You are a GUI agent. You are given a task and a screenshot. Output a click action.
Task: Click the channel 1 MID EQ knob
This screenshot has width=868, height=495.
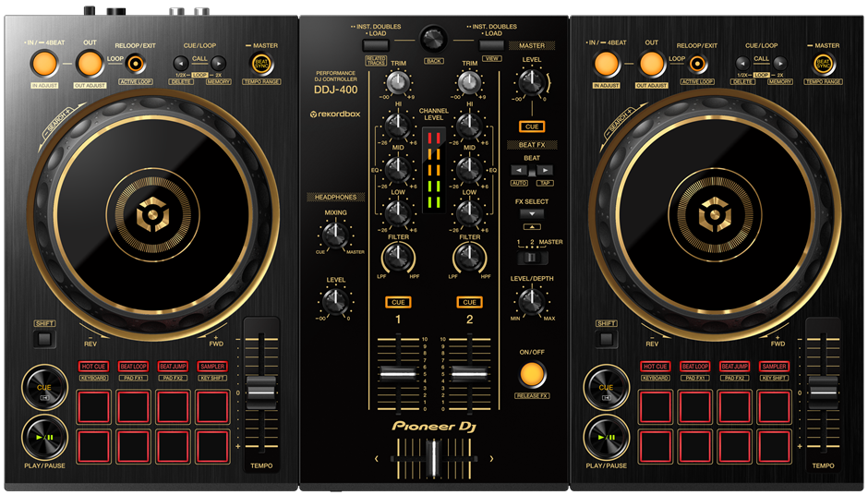pos(398,169)
